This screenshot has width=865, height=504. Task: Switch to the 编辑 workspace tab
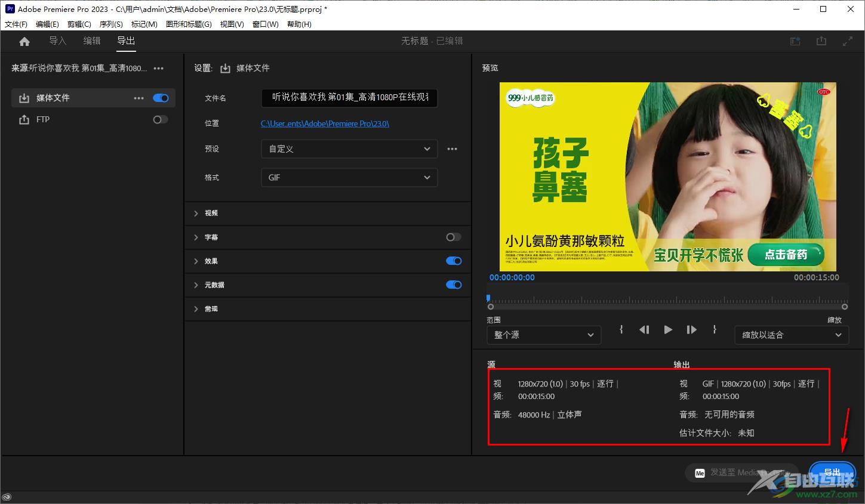[x=92, y=41]
